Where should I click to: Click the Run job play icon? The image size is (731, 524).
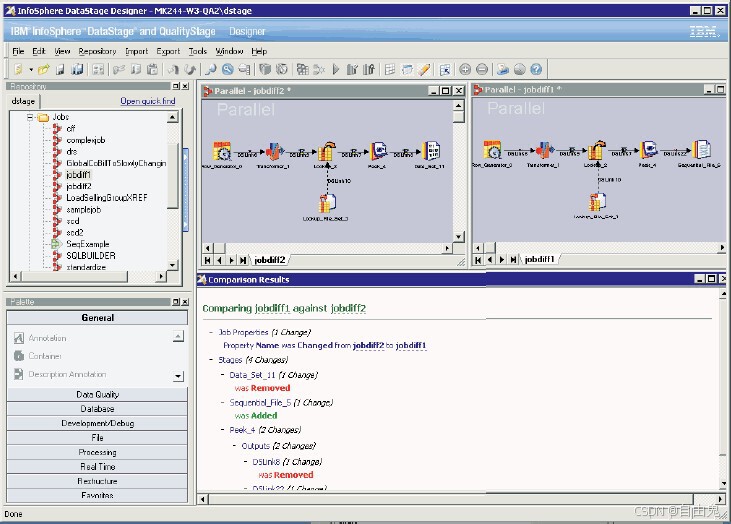click(336, 69)
